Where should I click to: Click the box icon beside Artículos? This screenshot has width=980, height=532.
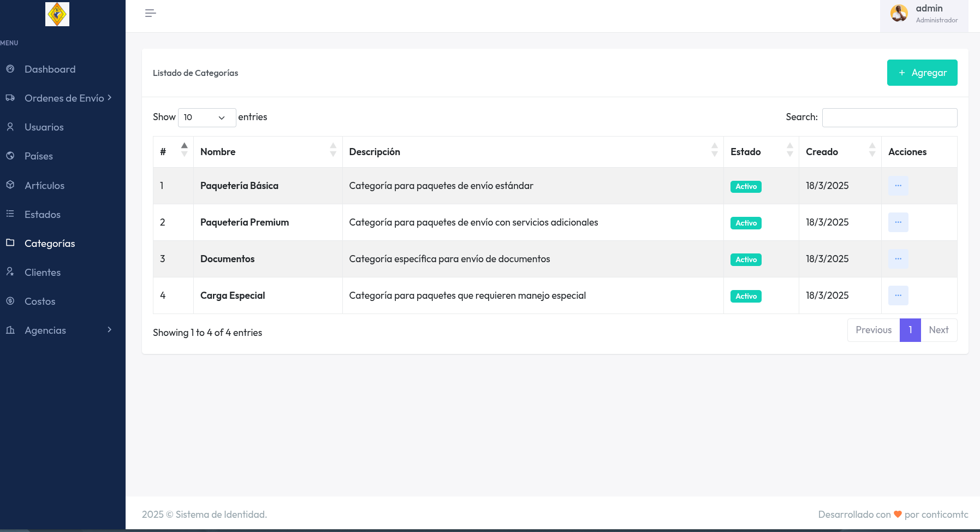[10, 185]
